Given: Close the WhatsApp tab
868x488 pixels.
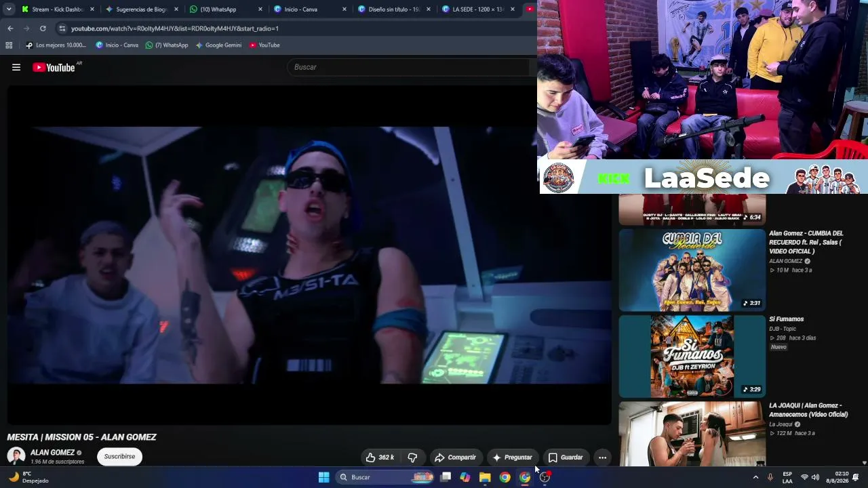Looking at the screenshot, I should (260, 9).
